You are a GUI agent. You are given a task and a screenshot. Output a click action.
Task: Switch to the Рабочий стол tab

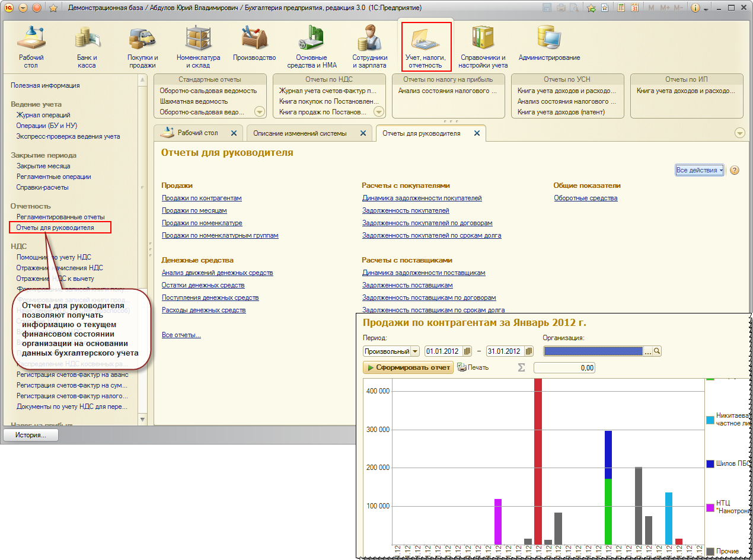(x=197, y=133)
